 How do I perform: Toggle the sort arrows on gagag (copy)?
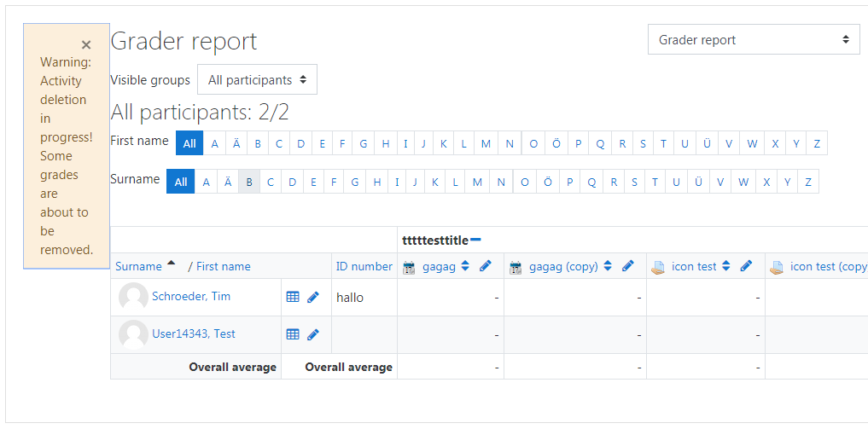(x=608, y=266)
